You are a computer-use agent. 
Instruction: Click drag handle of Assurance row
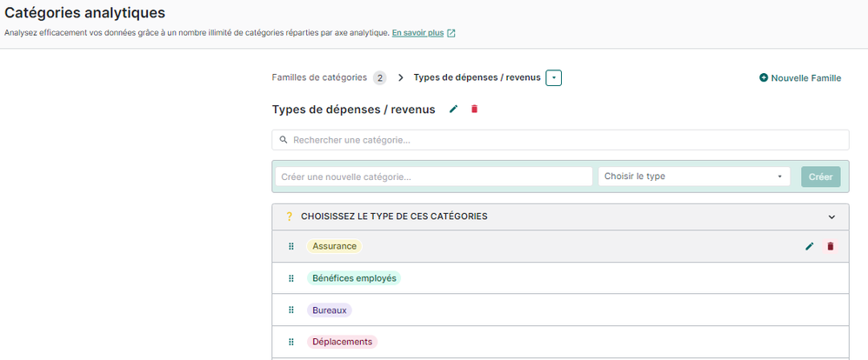pos(291,247)
